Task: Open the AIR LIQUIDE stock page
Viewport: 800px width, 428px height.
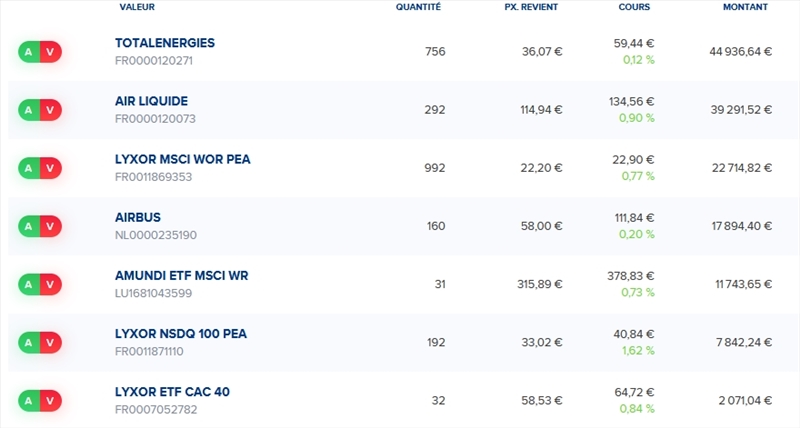Action: click(x=151, y=101)
